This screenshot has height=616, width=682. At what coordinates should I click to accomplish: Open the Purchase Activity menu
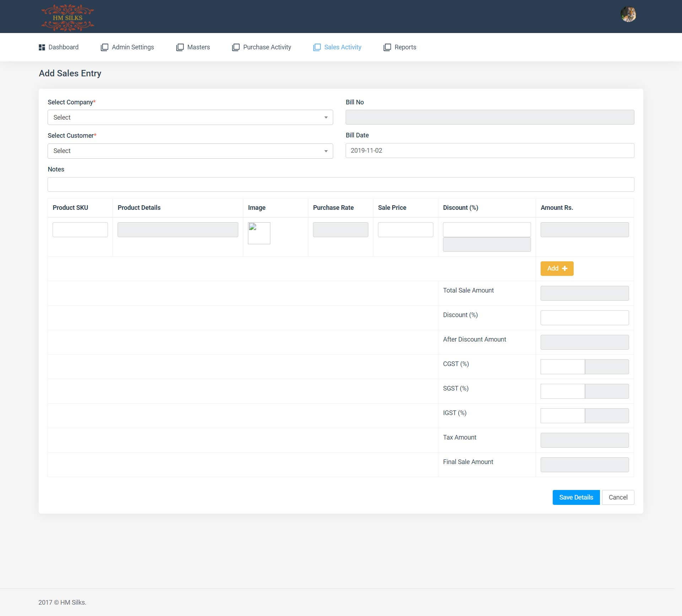(267, 47)
